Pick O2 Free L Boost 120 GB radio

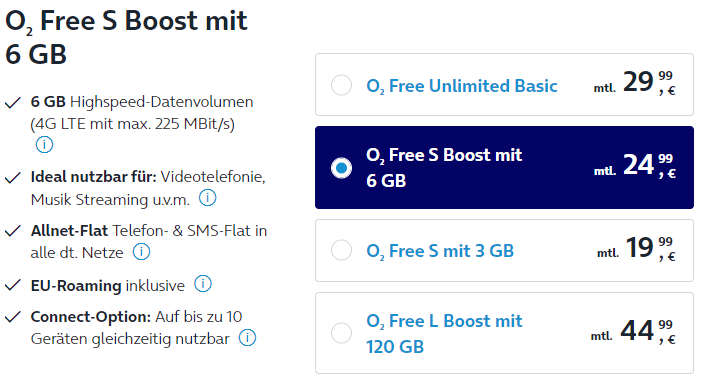click(341, 333)
